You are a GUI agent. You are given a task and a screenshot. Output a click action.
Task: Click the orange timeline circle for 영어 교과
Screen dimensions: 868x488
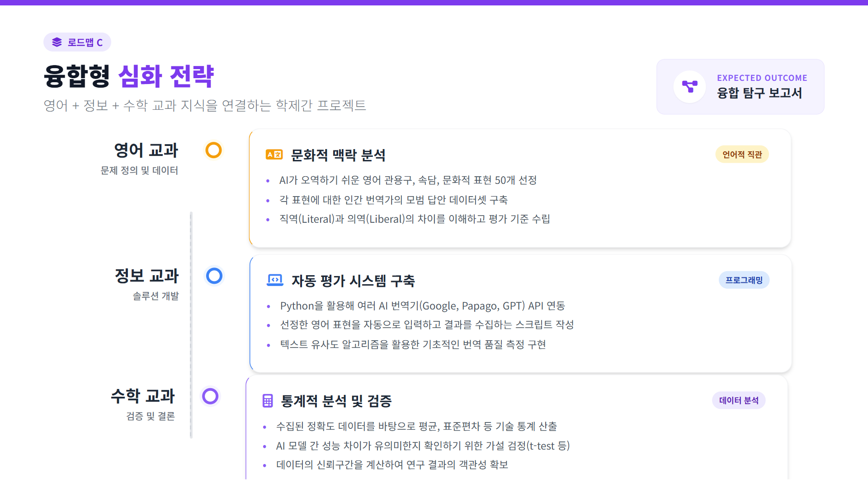213,150
